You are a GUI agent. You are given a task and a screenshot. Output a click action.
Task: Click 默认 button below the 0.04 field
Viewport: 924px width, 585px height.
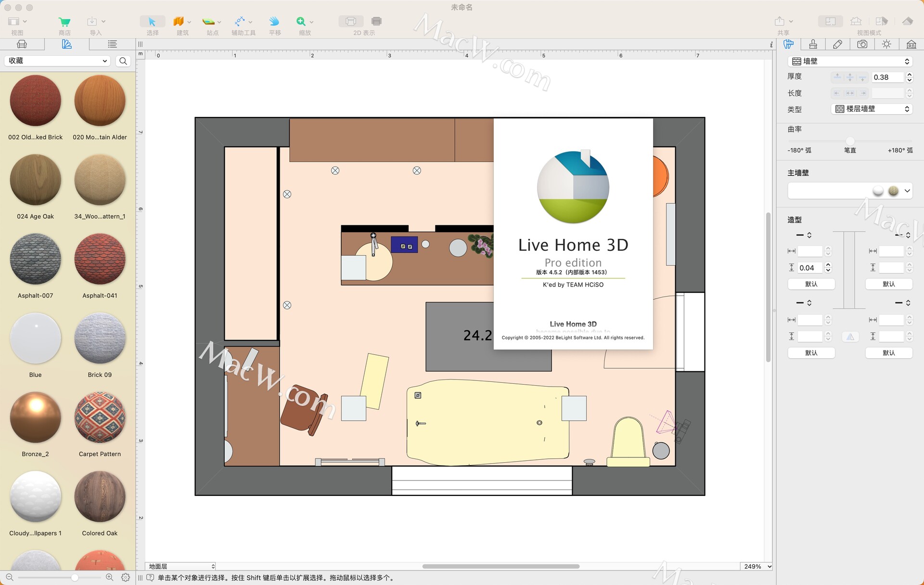[811, 284]
